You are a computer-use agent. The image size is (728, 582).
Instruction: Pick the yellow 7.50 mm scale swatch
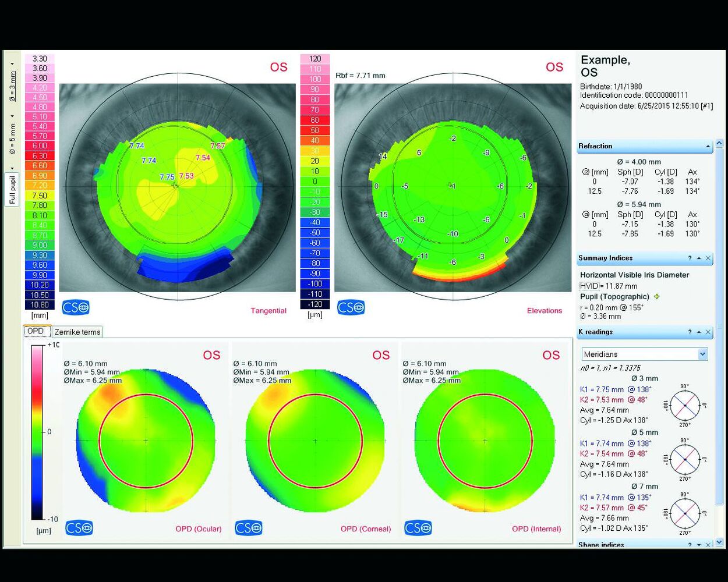(x=40, y=196)
